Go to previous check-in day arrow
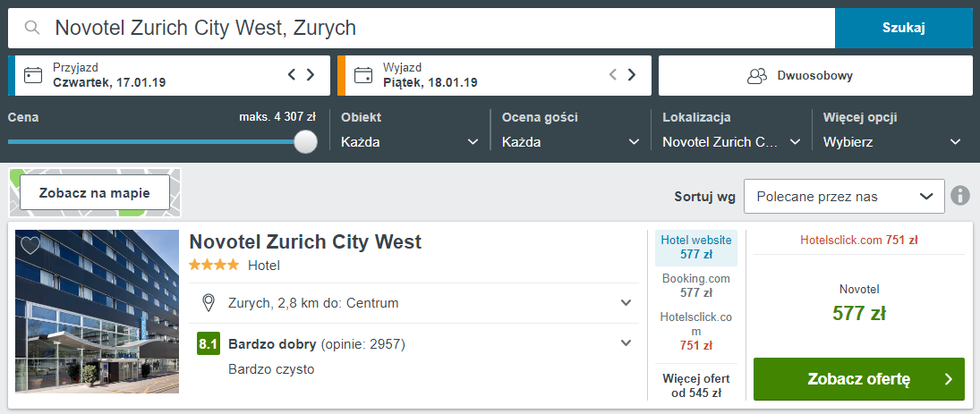Viewport: 980px width, 414px height. (x=291, y=75)
